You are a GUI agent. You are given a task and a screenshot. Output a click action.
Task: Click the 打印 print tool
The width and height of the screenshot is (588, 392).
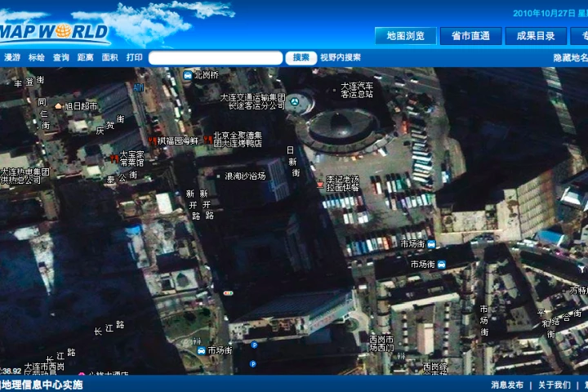(134, 57)
